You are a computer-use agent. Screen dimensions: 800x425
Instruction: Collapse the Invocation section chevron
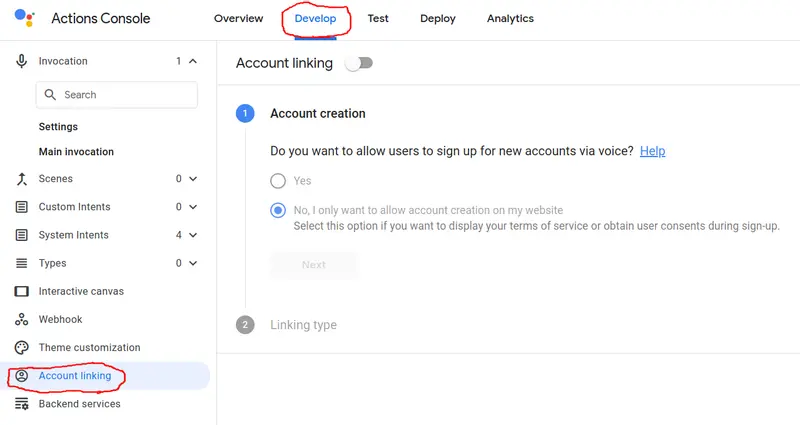[193, 61]
